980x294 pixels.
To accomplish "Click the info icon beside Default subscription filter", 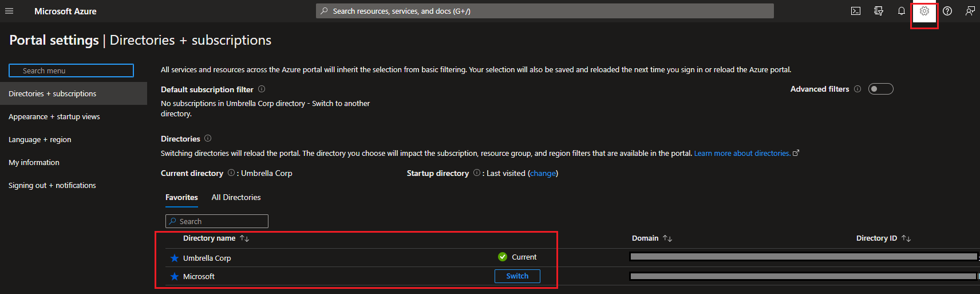I will (x=262, y=89).
